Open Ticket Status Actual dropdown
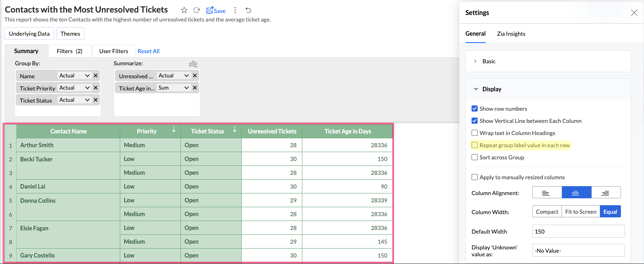Screen dimensions: 644x264 pos(74,100)
